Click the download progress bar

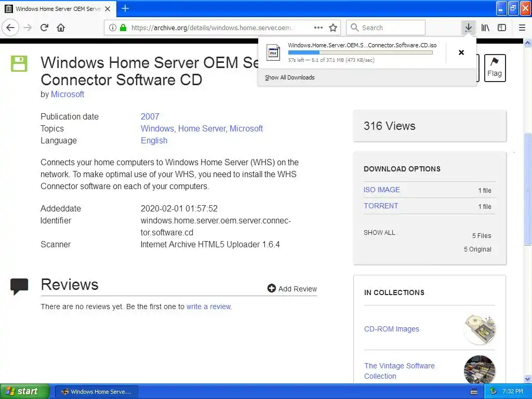(x=361, y=52)
